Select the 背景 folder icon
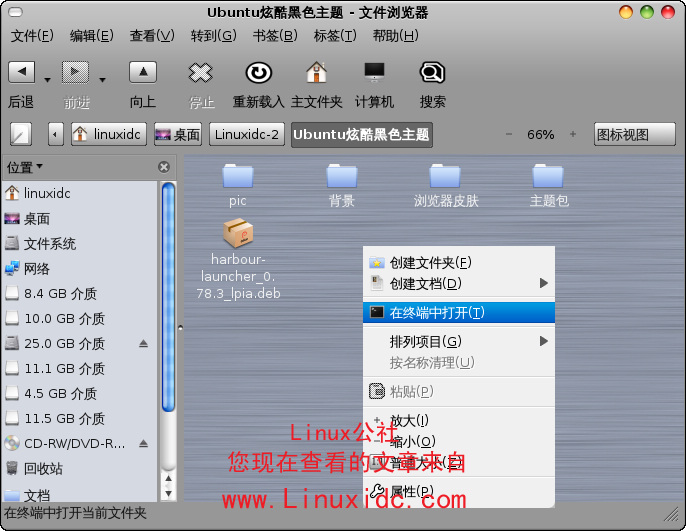 342,176
